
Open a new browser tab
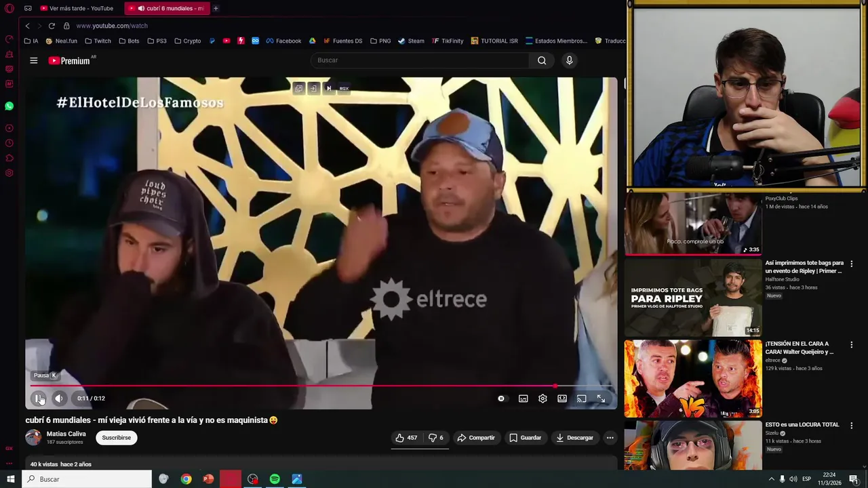216,8
